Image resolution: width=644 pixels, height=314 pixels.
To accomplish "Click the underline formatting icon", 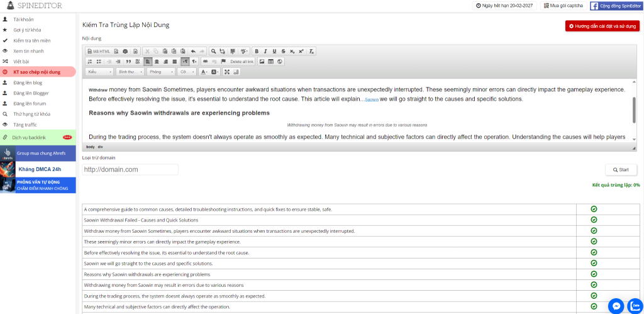I will [274, 51].
